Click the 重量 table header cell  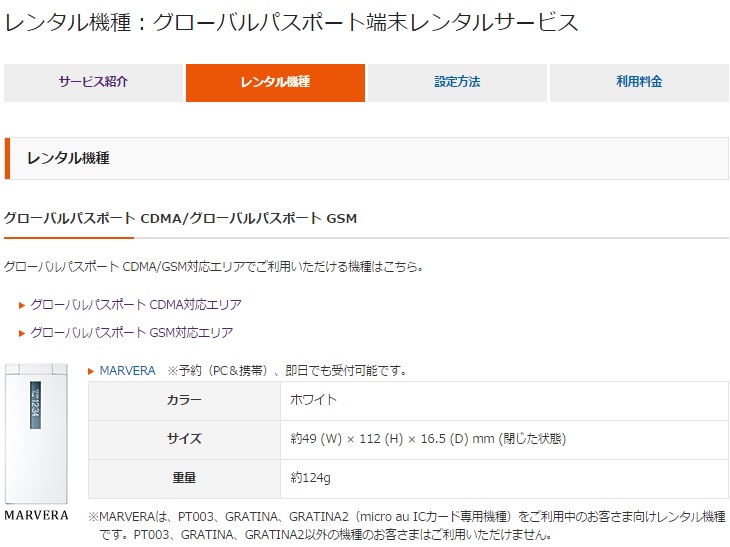184,479
